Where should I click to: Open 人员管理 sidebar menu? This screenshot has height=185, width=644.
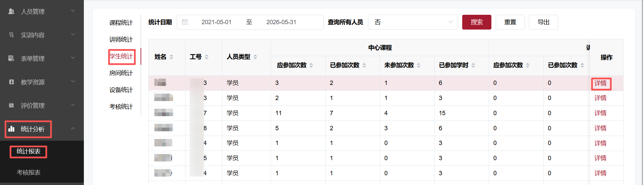pos(42,11)
